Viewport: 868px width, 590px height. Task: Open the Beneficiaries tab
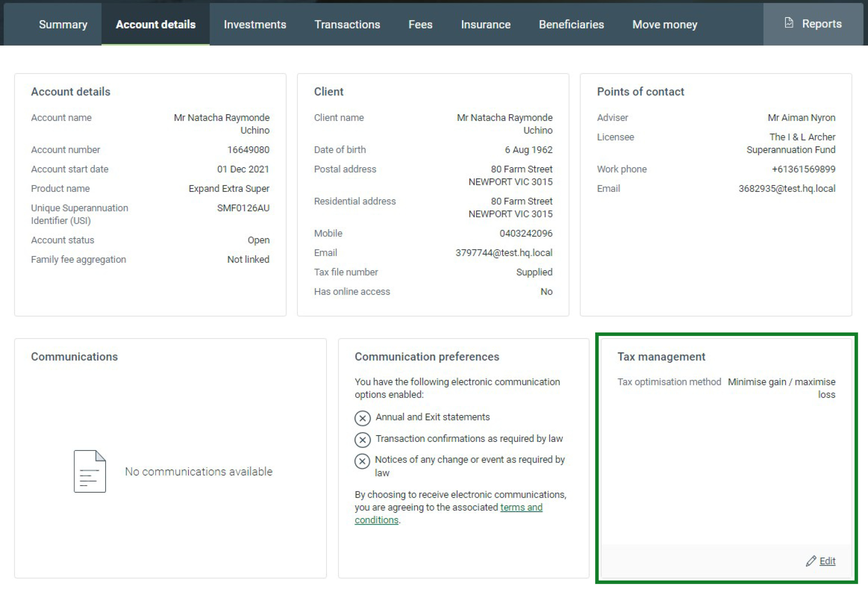point(571,24)
